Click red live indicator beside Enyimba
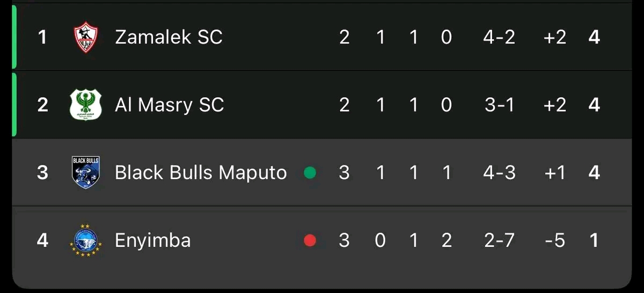Screen dimensions: 644x293 click(x=310, y=240)
